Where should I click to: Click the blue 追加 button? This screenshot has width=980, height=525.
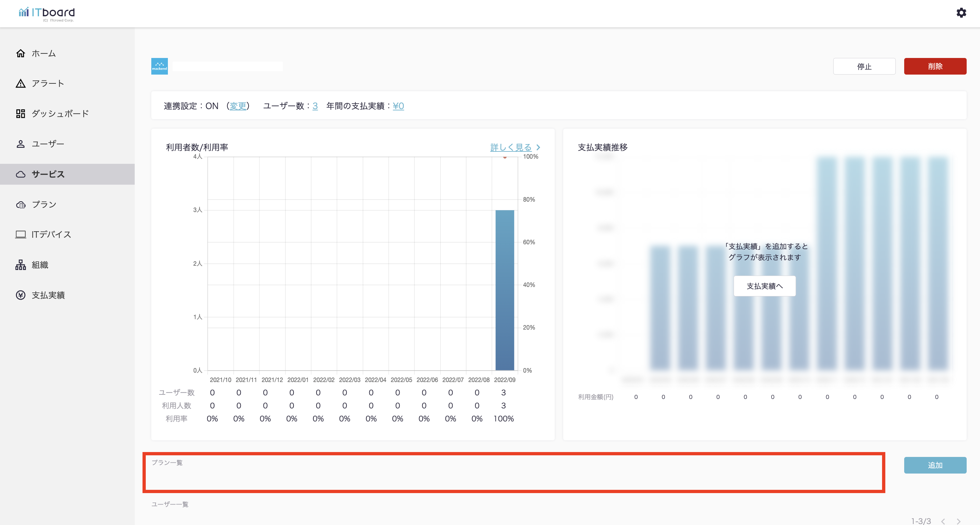pos(935,465)
